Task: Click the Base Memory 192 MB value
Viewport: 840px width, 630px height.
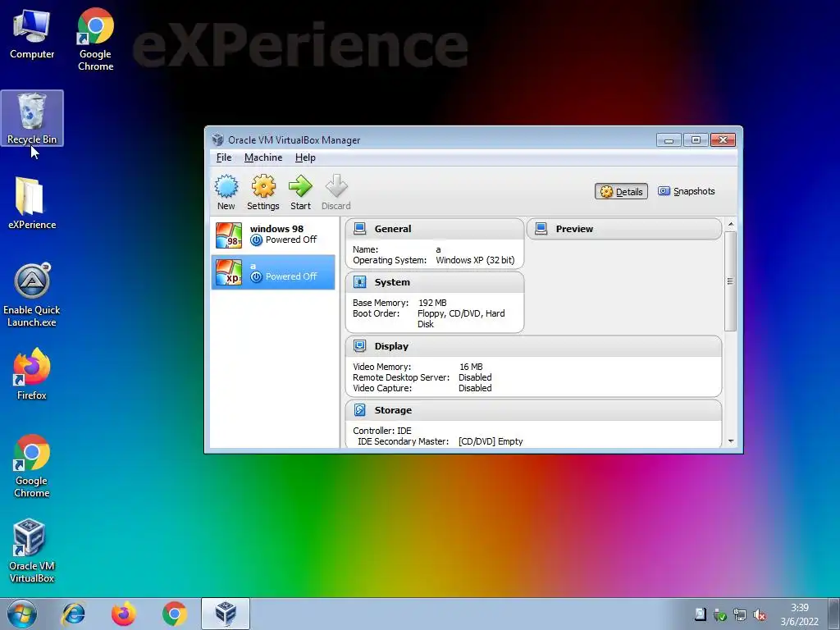Action: click(x=432, y=303)
